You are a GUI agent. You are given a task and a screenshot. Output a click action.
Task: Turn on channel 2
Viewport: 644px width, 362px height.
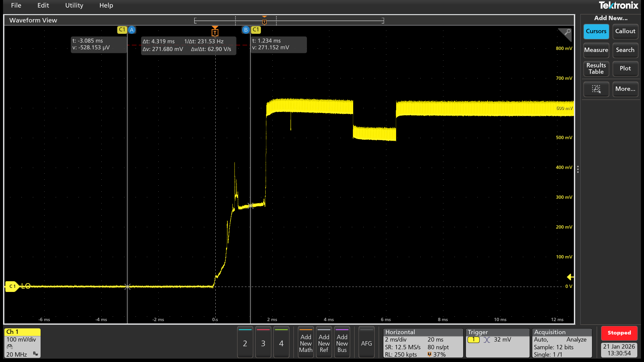[245, 343]
